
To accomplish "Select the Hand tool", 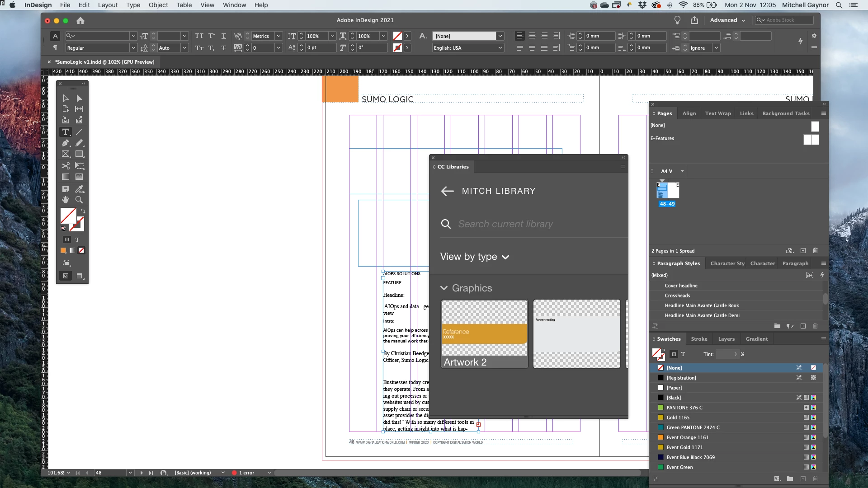I will [x=66, y=200].
